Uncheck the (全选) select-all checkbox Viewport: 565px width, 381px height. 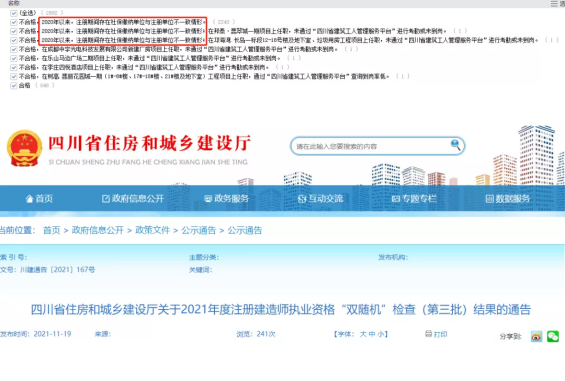tap(14, 13)
